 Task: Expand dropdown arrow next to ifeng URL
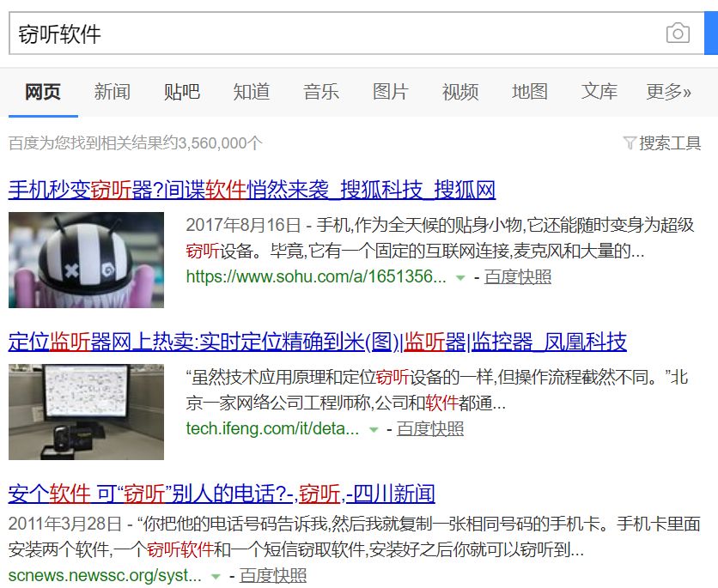(x=374, y=429)
